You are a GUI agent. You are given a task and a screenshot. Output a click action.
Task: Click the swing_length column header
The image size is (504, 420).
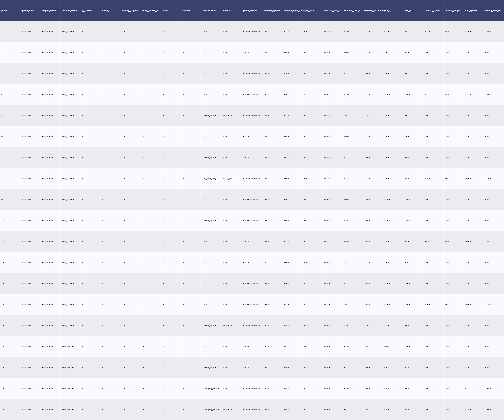492,11
